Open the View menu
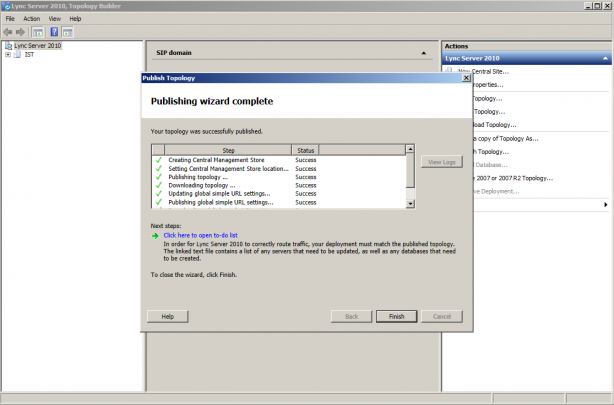This screenshot has width=614, height=405. (54, 18)
